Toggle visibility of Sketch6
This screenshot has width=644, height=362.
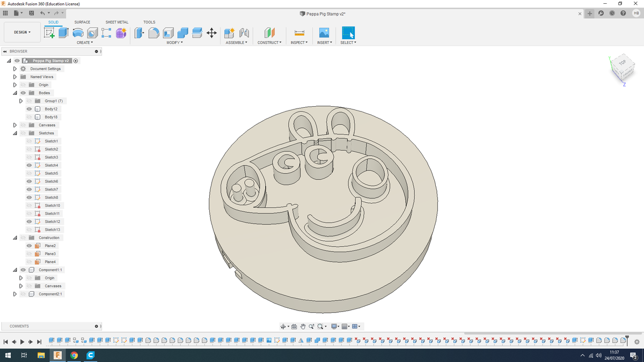(30, 181)
